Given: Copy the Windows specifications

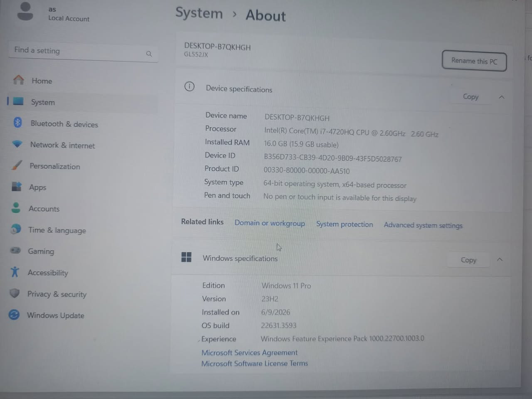Looking at the screenshot, I should pyautogui.click(x=468, y=260).
